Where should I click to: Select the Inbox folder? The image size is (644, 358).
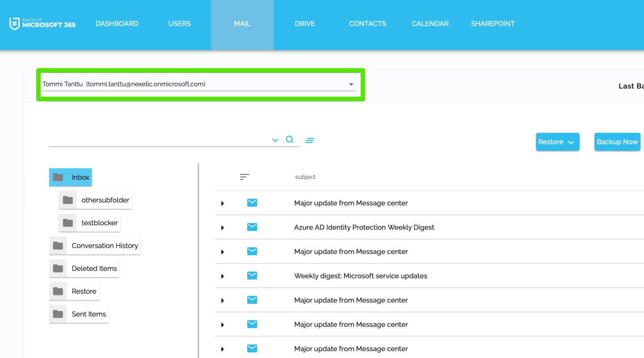70,177
